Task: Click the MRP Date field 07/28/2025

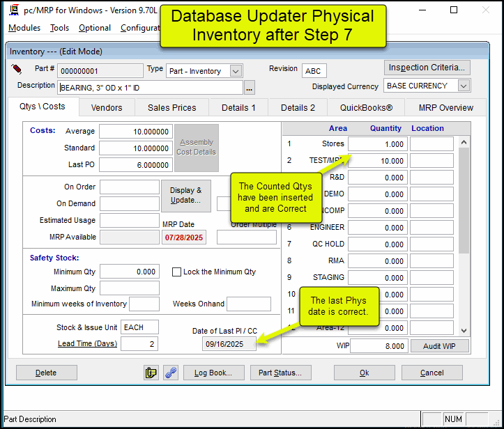Action: (x=184, y=237)
